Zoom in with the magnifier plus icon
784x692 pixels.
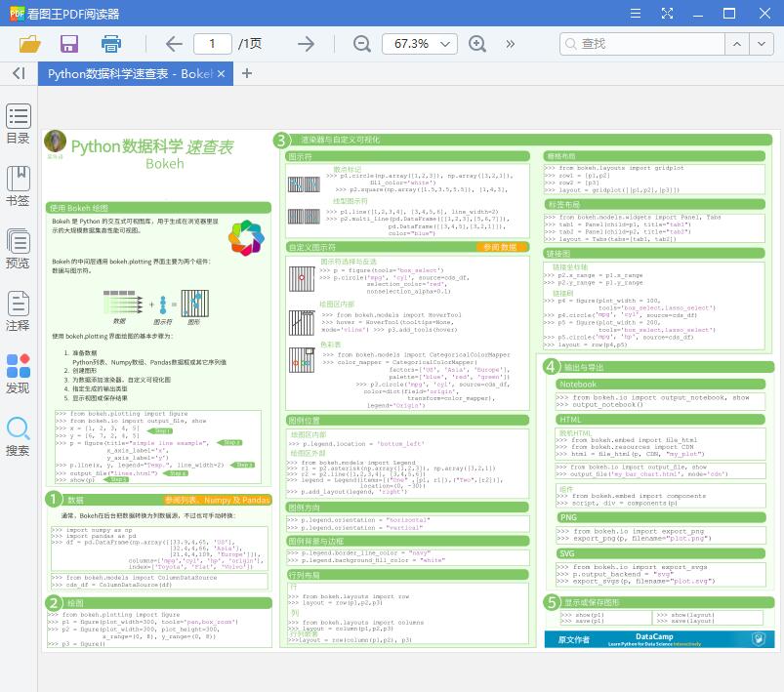(x=477, y=44)
